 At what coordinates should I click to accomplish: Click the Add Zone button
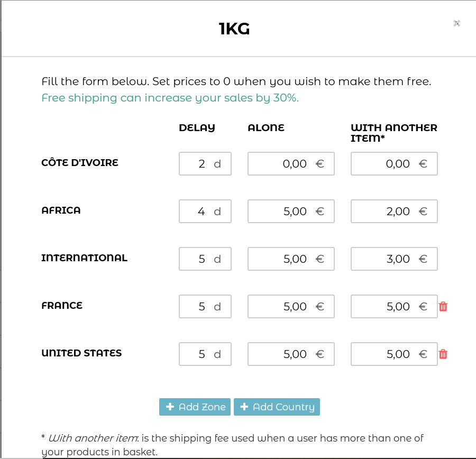195,407
